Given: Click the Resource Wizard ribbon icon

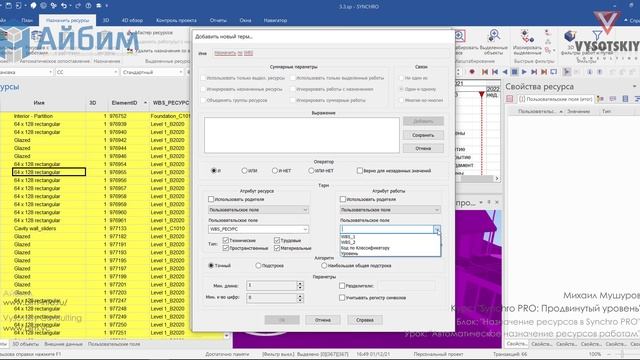Looking at the screenshot, I should (x=130, y=32).
